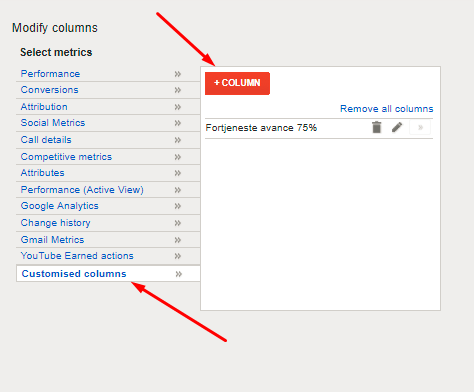This screenshot has width=474, height=392.
Task: Select Customised columns category
Action: pos(74,274)
